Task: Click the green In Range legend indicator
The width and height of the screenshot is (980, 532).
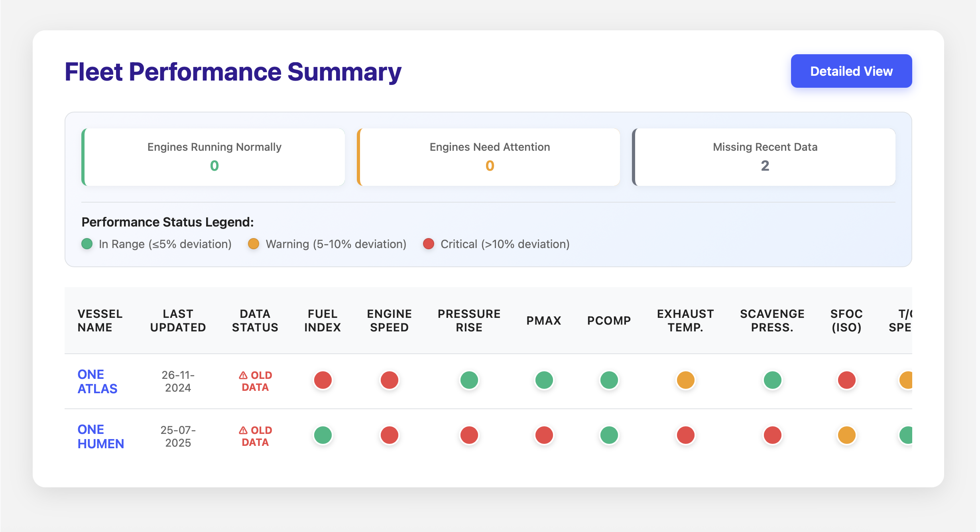Action: coord(87,244)
